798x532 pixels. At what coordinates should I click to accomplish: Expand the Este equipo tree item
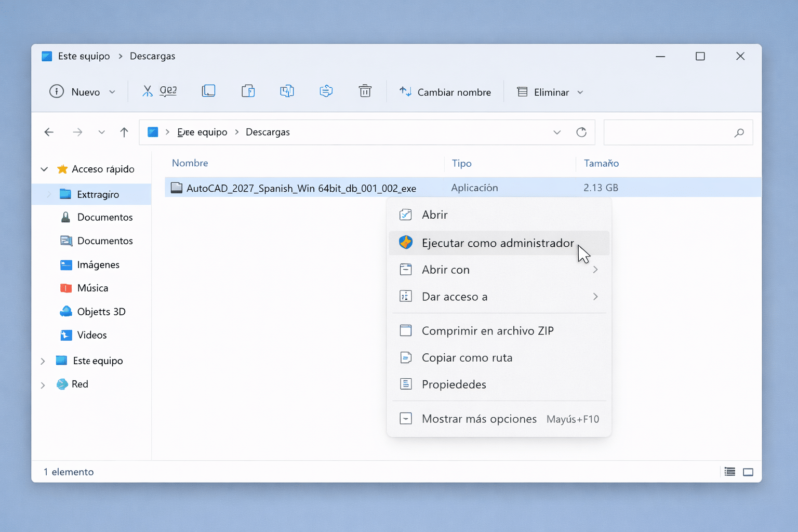point(43,361)
